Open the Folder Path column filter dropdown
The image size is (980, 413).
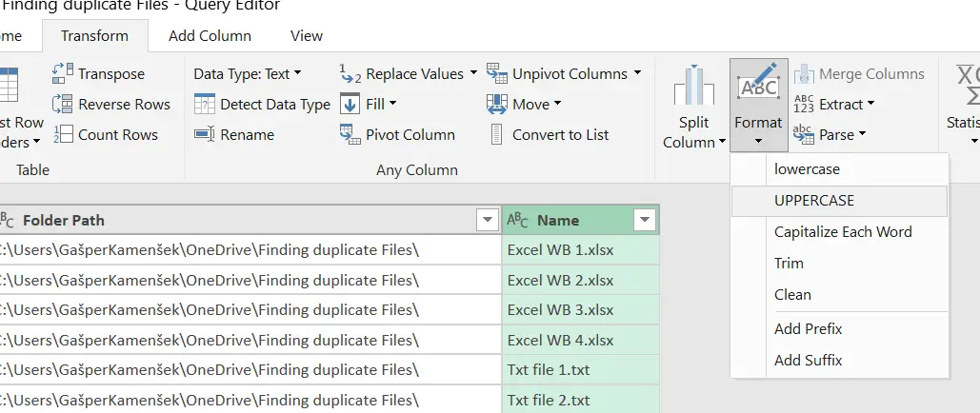(487, 220)
